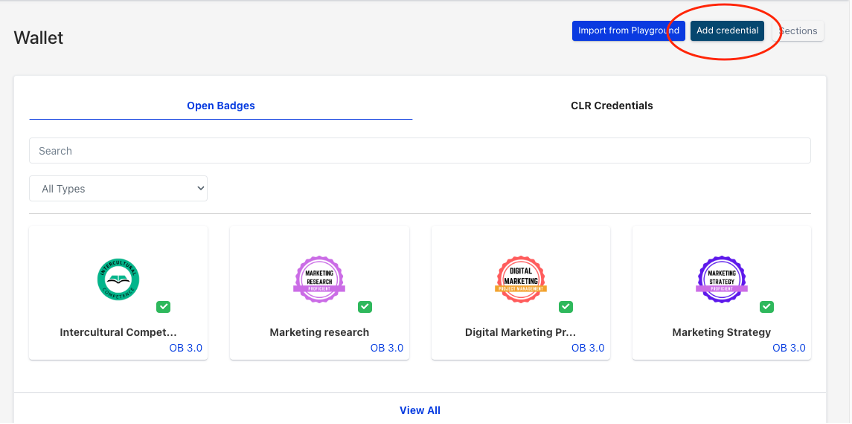Click green verified checkmark on Digital Marketing
The width and height of the screenshot is (852, 424).
point(566,307)
